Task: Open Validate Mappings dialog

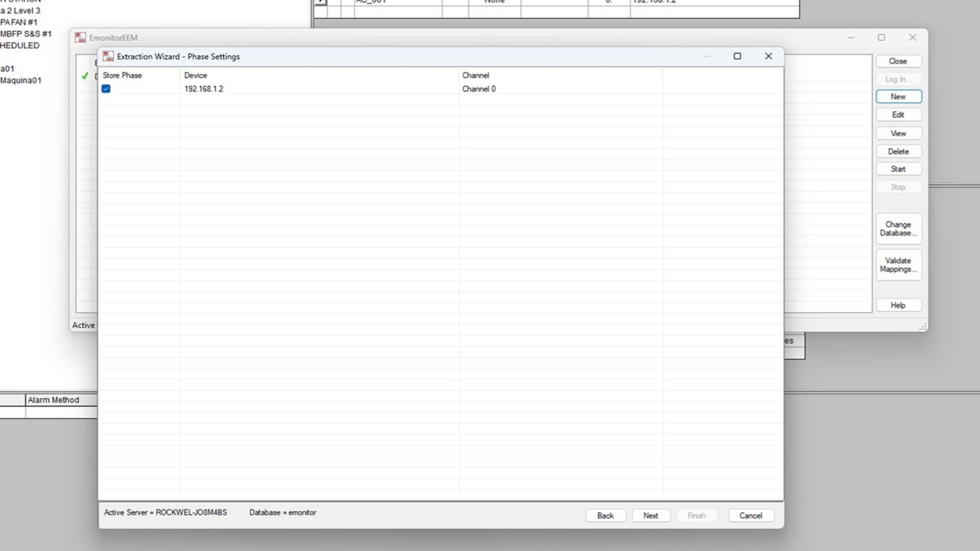Action: click(x=898, y=265)
